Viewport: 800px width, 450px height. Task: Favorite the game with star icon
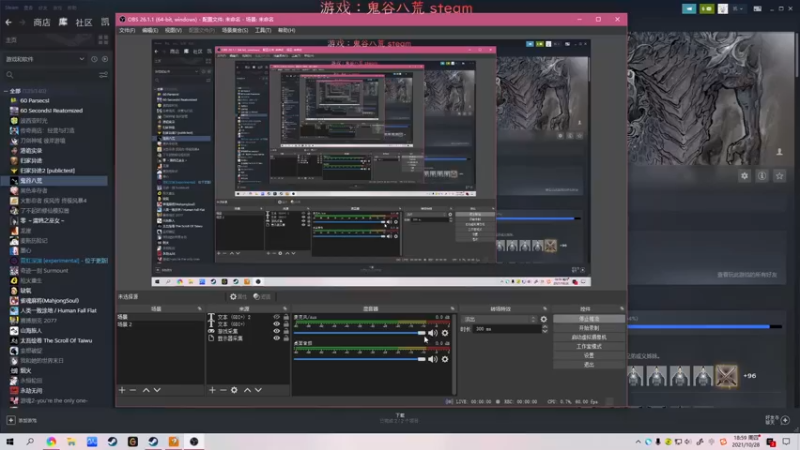[x=780, y=176]
